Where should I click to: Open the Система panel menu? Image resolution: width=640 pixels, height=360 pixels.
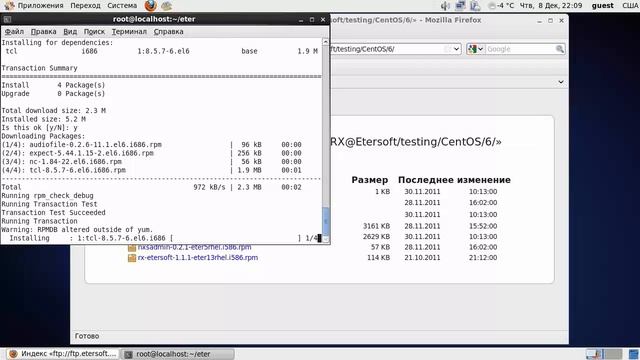coord(122,6)
